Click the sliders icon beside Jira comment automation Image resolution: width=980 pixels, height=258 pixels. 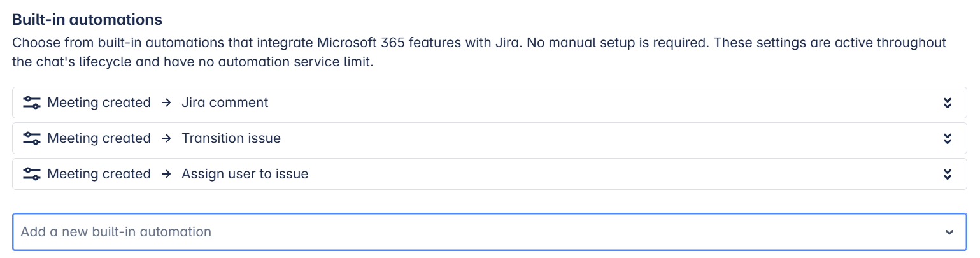pyautogui.click(x=31, y=103)
